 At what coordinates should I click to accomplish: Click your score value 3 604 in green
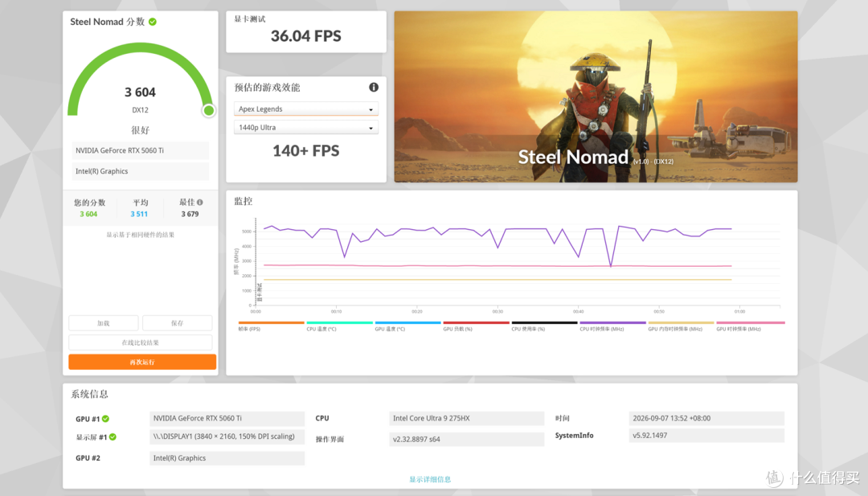(88, 214)
